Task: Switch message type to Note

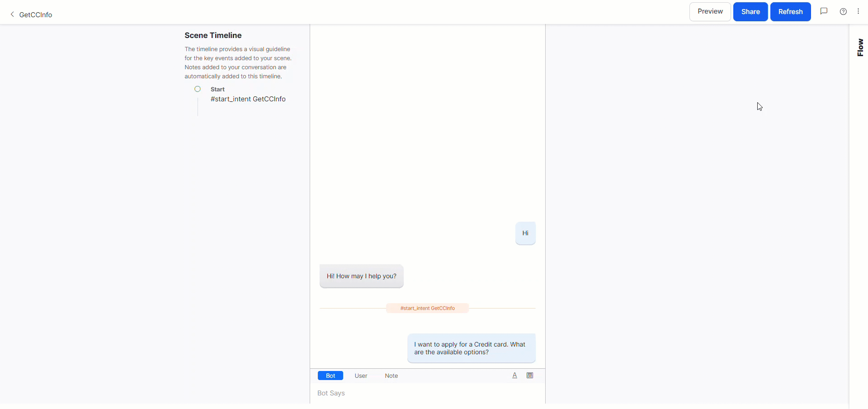Action: coord(392,376)
